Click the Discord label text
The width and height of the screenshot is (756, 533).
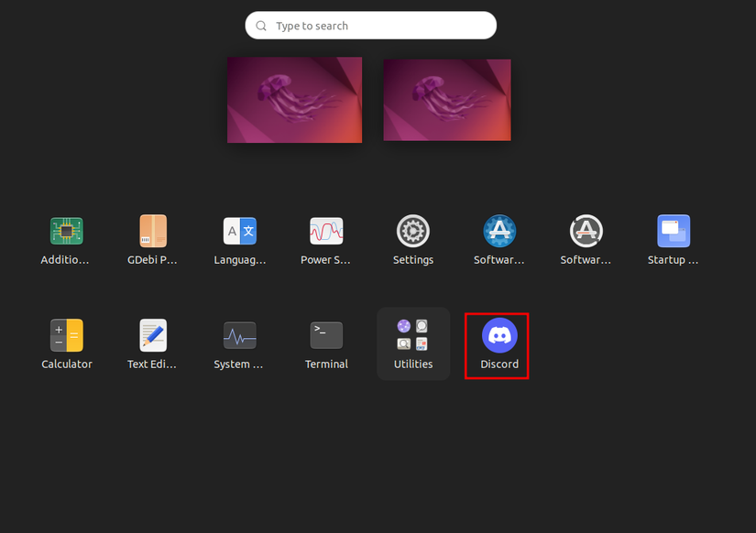tap(497, 364)
